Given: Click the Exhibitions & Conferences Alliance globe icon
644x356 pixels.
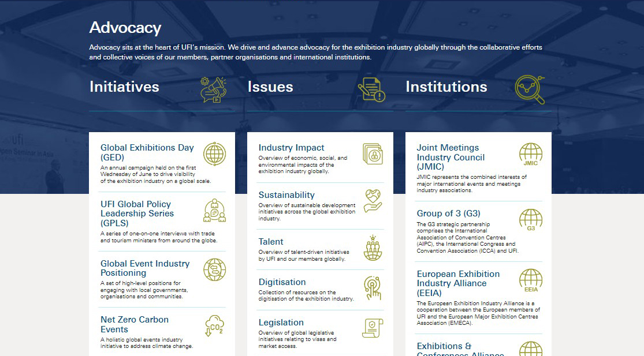Looking at the screenshot, I should coord(531,348).
